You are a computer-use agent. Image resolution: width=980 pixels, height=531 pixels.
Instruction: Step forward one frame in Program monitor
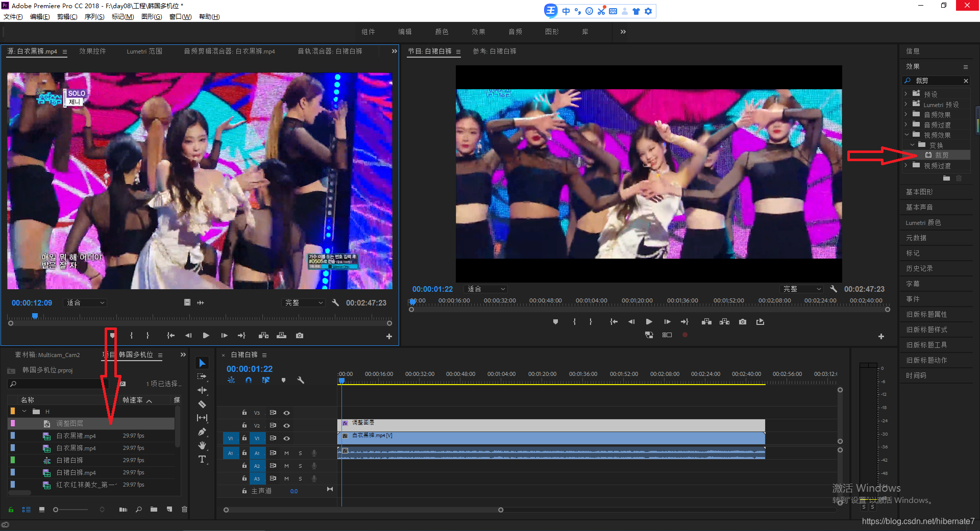click(667, 322)
